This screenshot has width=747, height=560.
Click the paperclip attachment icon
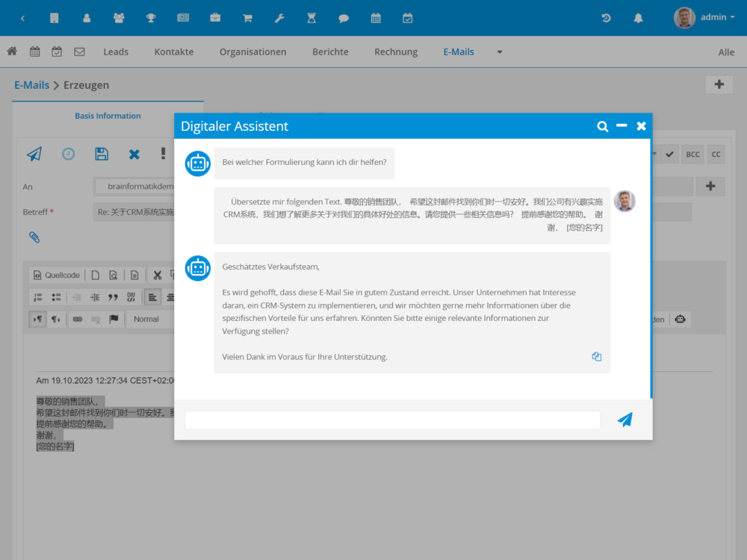(34, 237)
